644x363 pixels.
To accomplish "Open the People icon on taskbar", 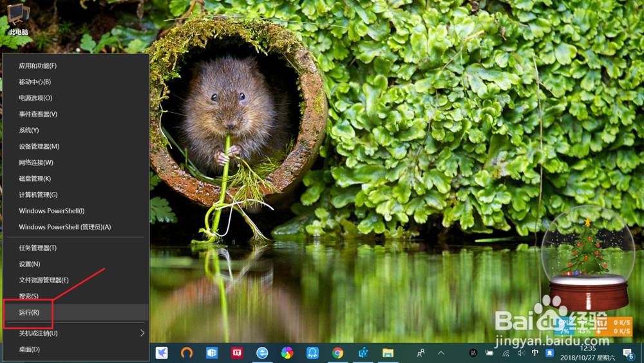I will [421, 353].
